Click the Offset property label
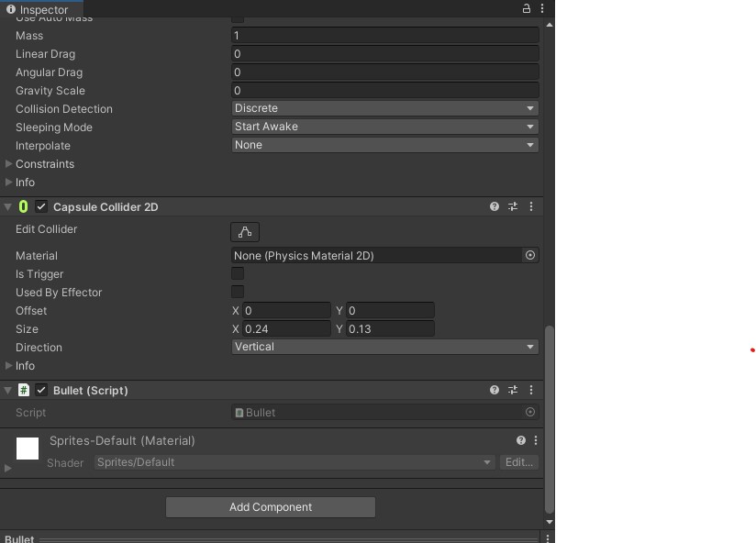 (31, 311)
